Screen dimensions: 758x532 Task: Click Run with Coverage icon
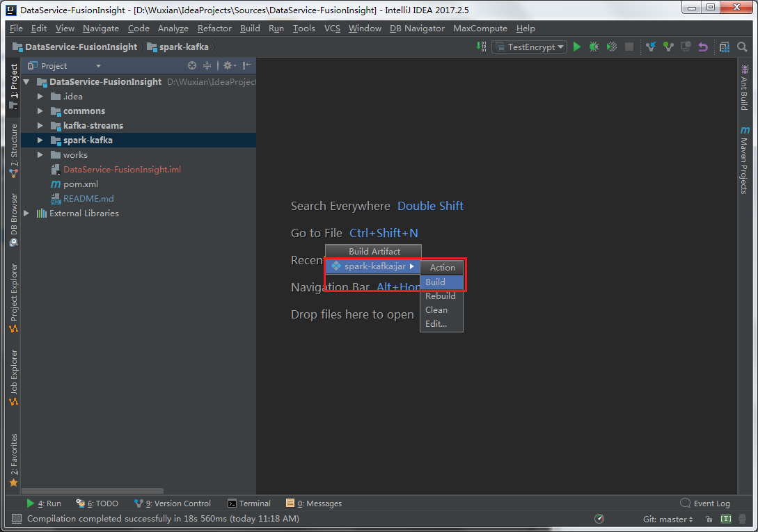click(x=612, y=47)
